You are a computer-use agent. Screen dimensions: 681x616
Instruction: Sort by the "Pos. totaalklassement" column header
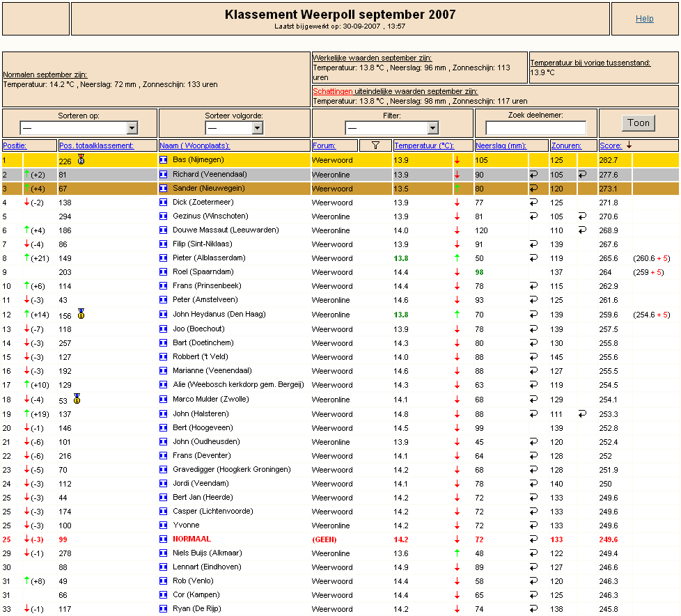[x=96, y=146]
